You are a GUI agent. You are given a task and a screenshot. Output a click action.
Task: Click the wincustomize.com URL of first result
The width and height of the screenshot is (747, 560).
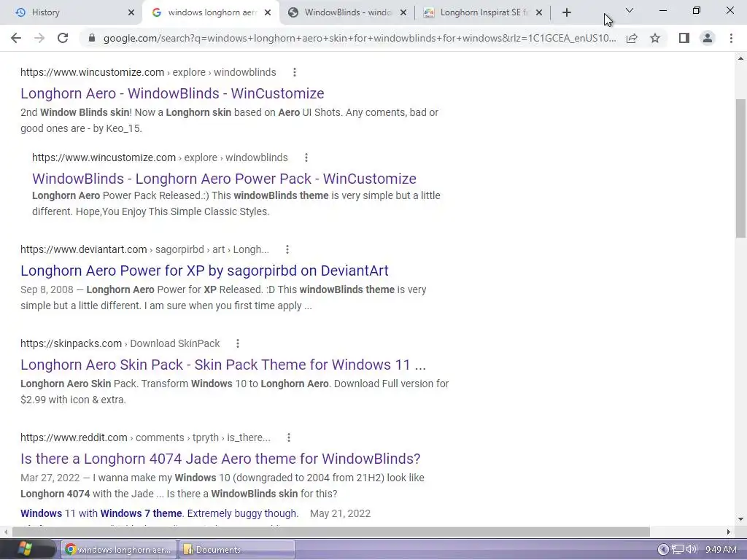(x=148, y=72)
